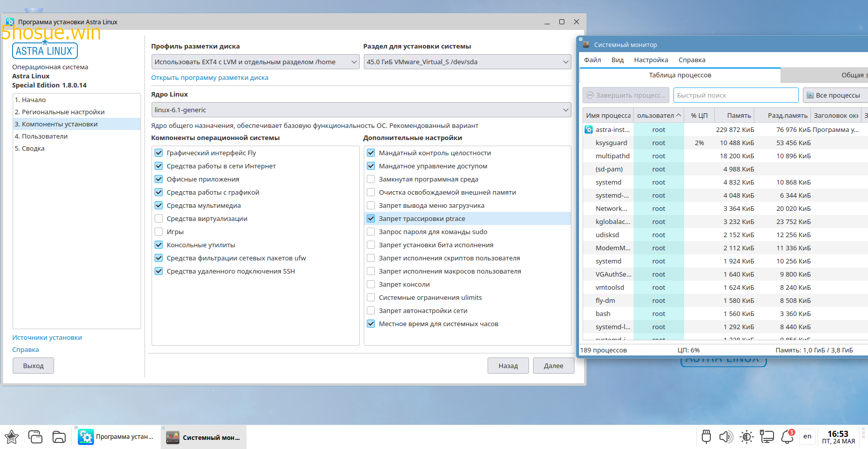Click the show desktop windows taskbar icon

(x=35, y=437)
